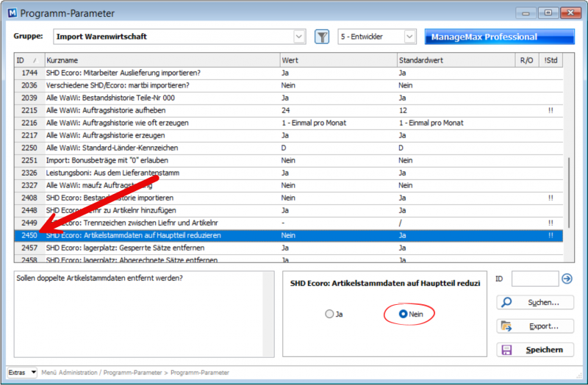
Task: Click the Kurzname column header
Action: pos(160,60)
